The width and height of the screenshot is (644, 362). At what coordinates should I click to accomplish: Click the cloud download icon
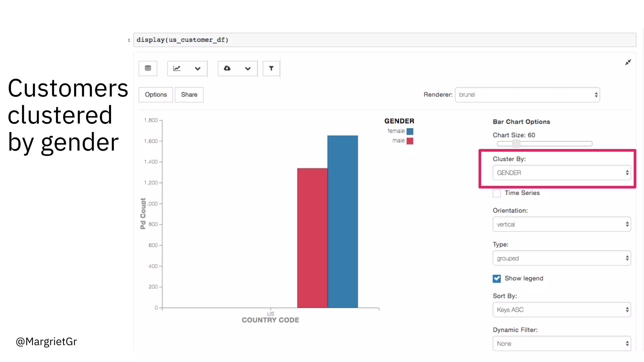point(227,68)
